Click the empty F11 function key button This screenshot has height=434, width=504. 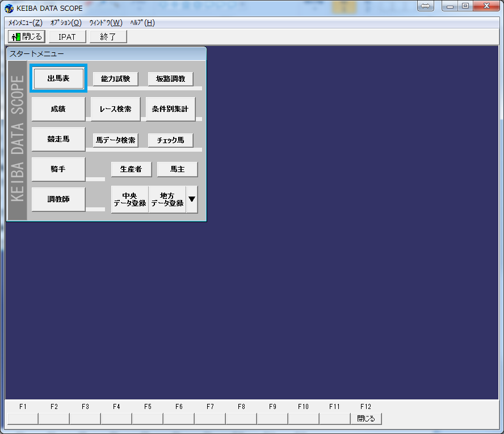pyautogui.click(x=335, y=419)
